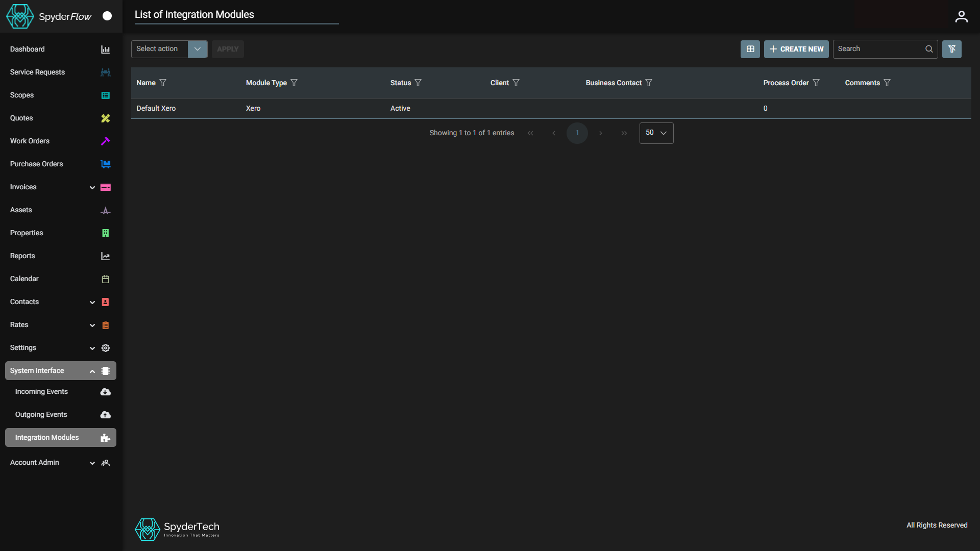Toggle the Client column filter funnel
This screenshot has height=551, width=980.
pos(516,82)
